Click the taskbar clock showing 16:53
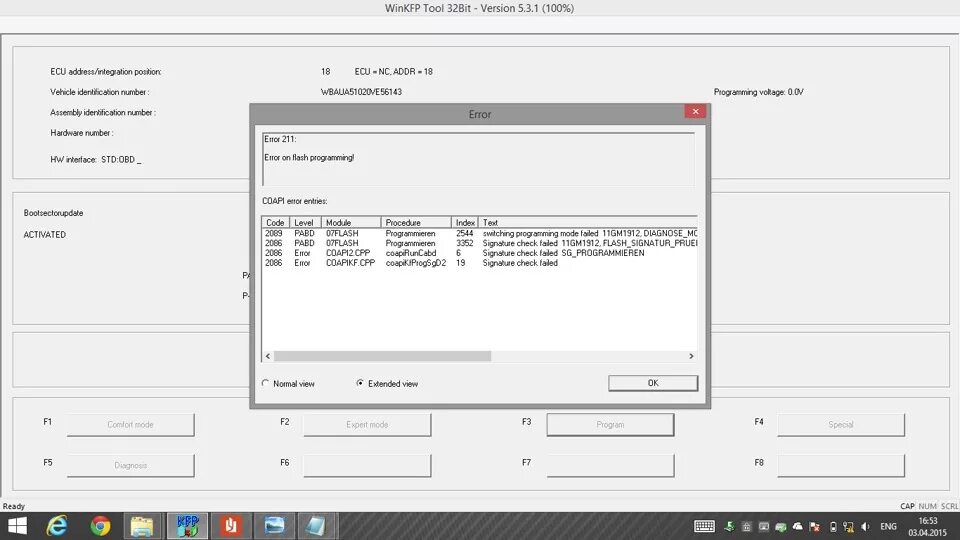The height and width of the screenshot is (540, 960). [928, 527]
